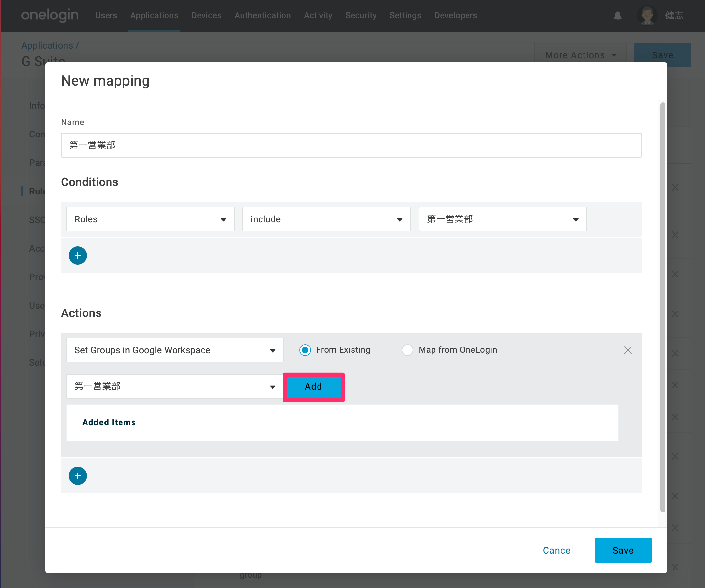Save the new mapping dialog
This screenshot has width=705, height=588.
[623, 550]
